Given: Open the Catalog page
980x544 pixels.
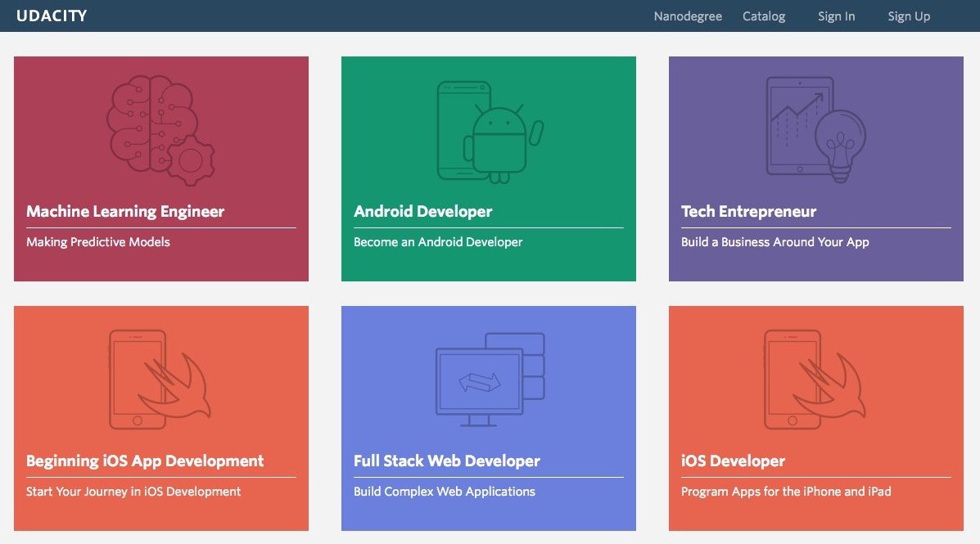Looking at the screenshot, I should coord(764,16).
